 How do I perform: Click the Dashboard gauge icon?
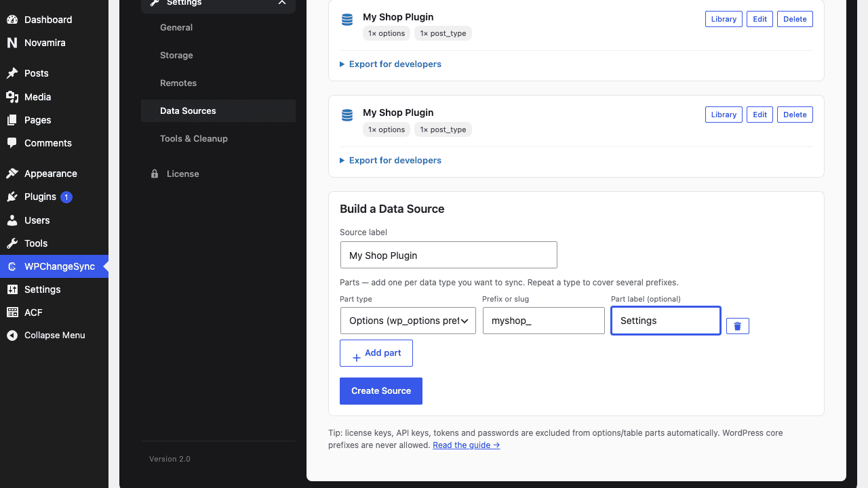pos(12,20)
